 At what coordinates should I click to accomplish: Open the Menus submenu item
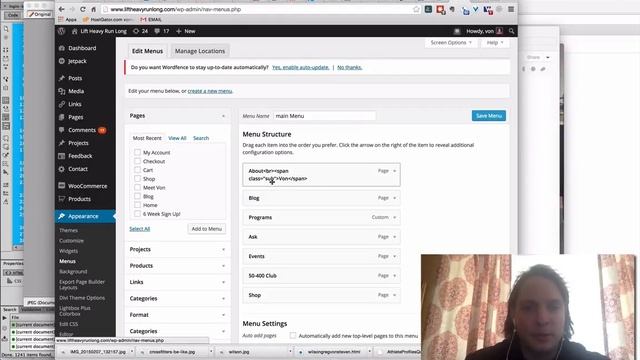[x=67, y=261]
